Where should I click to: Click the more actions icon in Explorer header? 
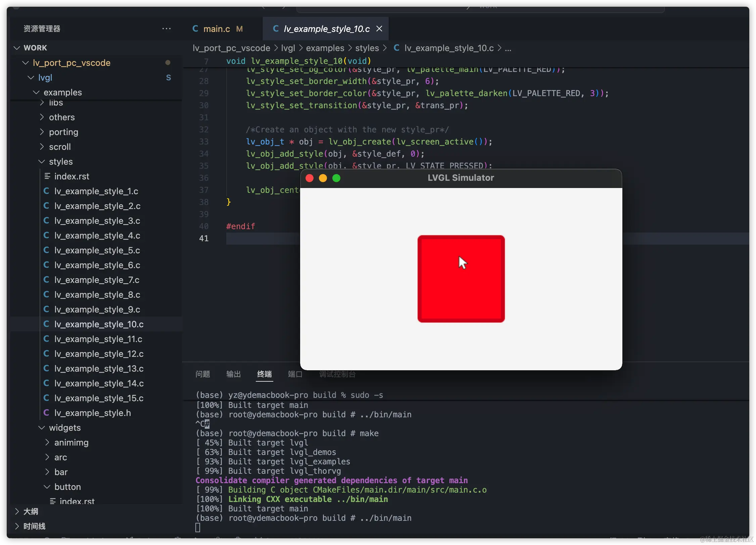(167, 29)
